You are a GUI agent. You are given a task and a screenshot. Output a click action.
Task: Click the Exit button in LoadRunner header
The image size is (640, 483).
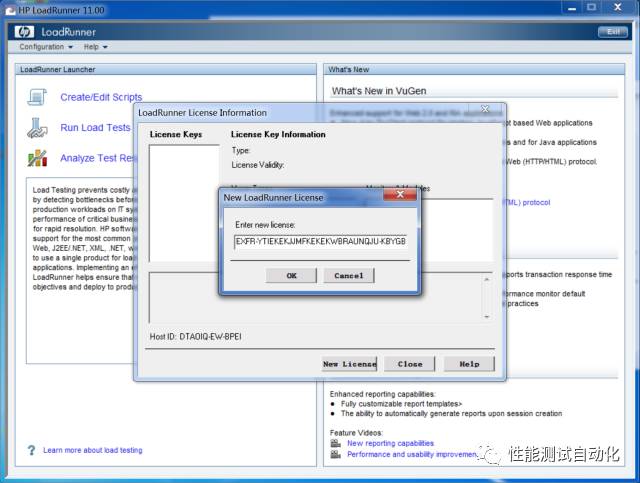(x=613, y=32)
